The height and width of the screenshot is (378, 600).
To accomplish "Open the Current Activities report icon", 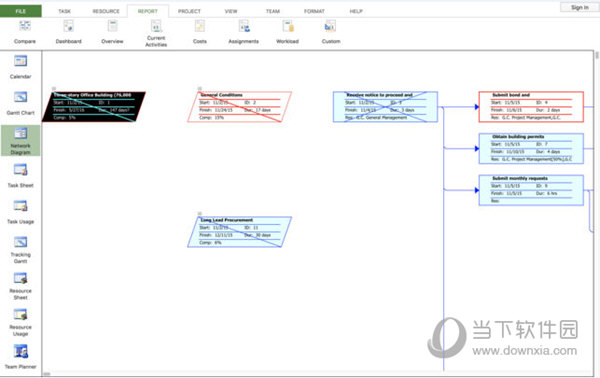I will [x=156, y=26].
